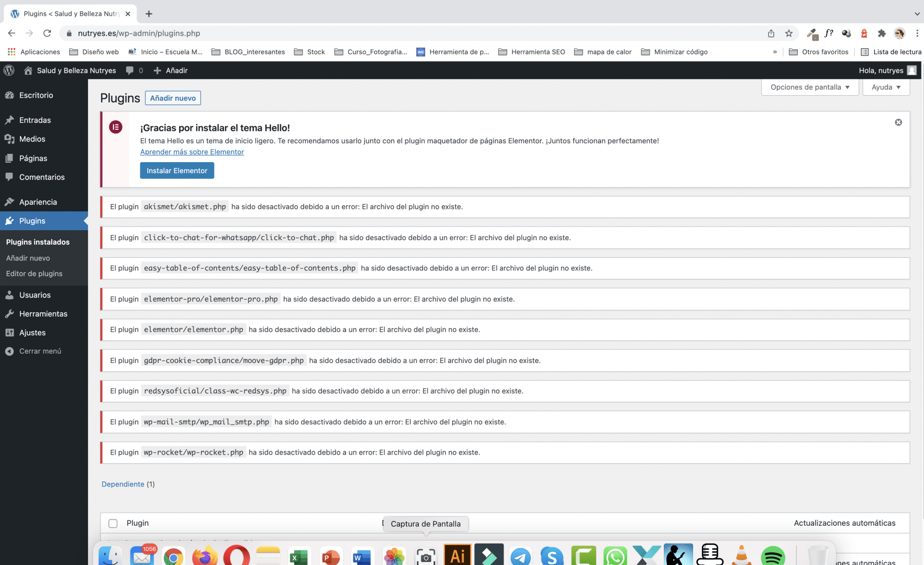Follow Aprender más sobre Elementor link
The height and width of the screenshot is (565, 924).
192,152
